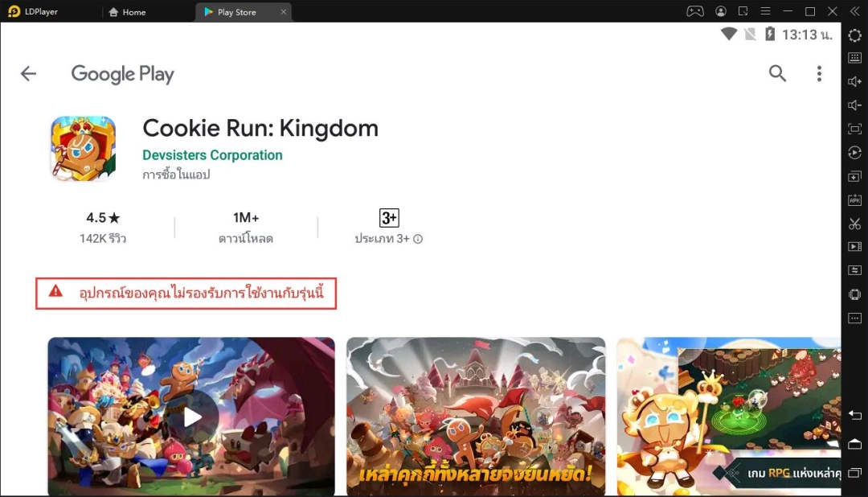Image resolution: width=868 pixels, height=497 pixels.
Task: Take a screenshot with the scissors icon
Action: 854,223
